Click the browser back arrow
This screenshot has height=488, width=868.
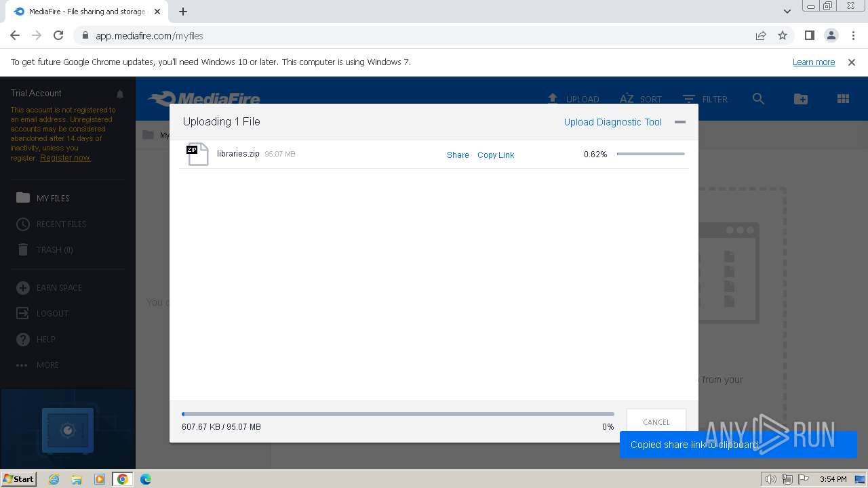(15, 35)
